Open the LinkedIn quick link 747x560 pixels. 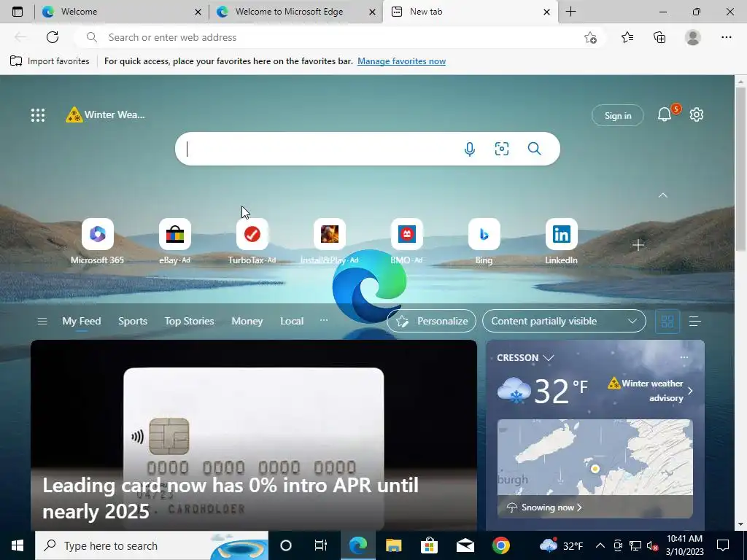coord(561,241)
